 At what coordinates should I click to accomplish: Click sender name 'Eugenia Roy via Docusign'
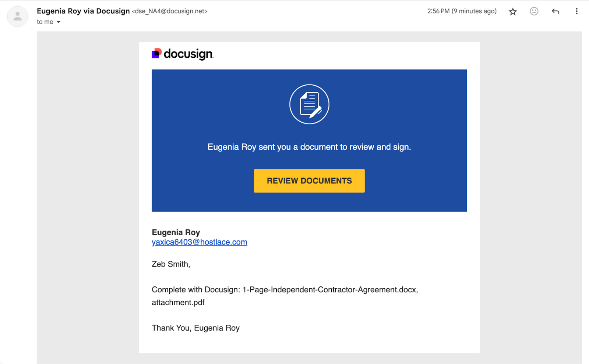pos(83,11)
